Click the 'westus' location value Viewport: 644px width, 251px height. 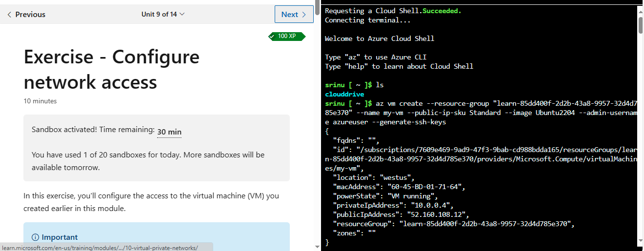[396, 177]
